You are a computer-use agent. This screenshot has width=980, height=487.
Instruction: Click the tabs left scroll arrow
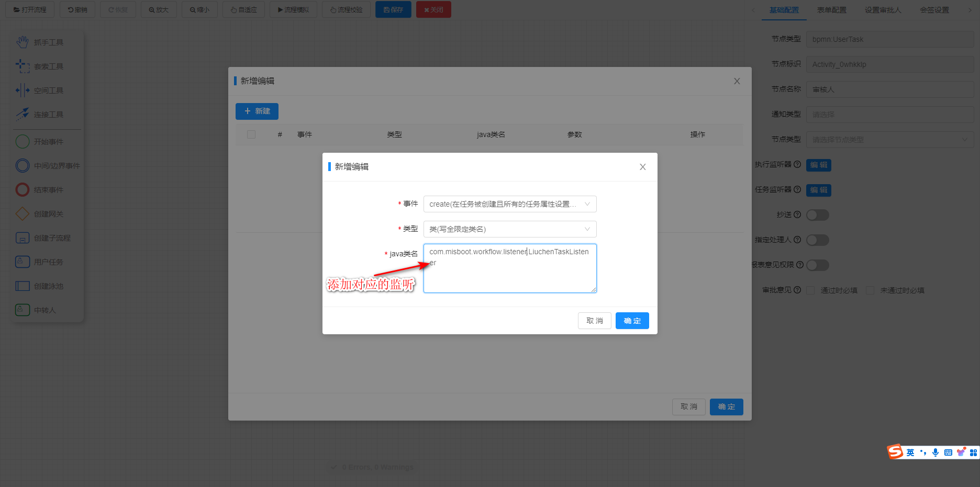coord(753,10)
